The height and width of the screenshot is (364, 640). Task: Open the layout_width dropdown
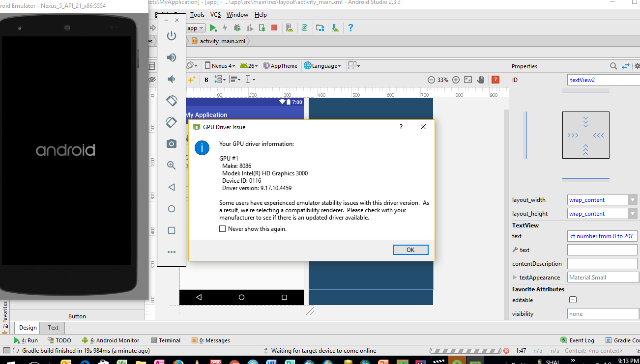[x=632, y=200]
